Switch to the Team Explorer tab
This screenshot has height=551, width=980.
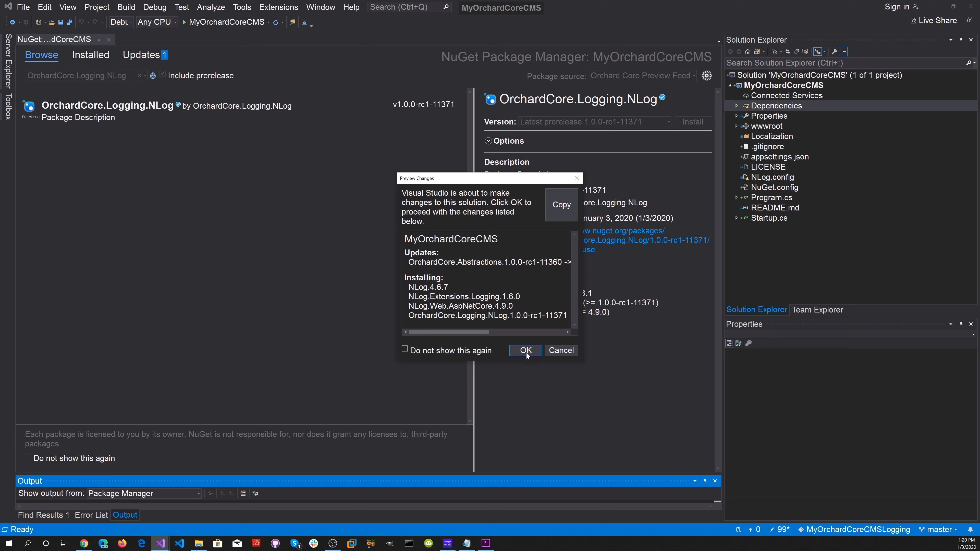coord(817,310)
